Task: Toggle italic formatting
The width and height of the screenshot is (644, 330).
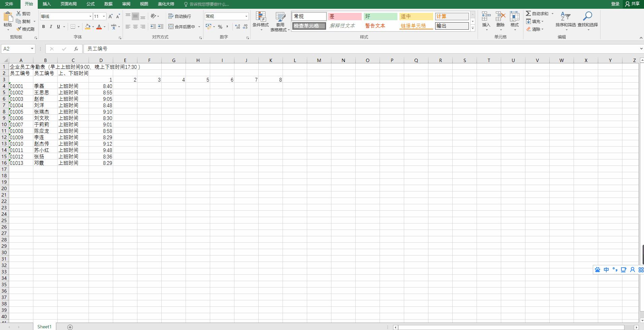Action: click(51, 27)
